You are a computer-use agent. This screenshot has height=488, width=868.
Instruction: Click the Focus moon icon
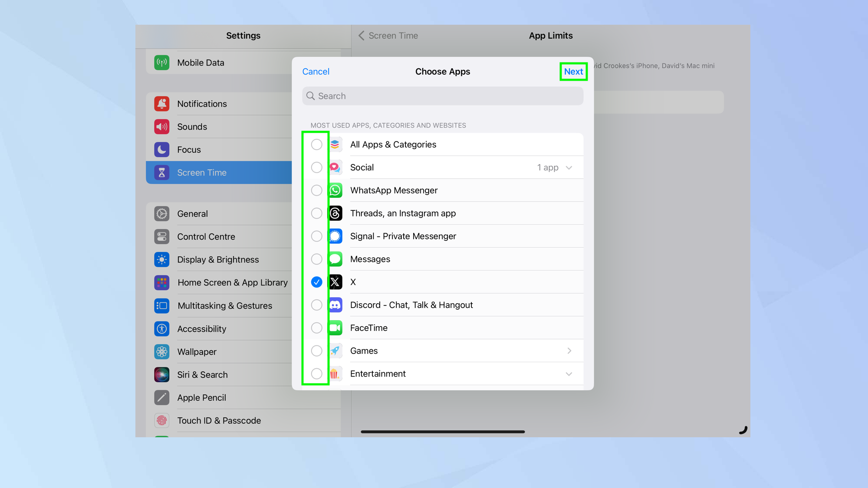click(x=162, y=150)
